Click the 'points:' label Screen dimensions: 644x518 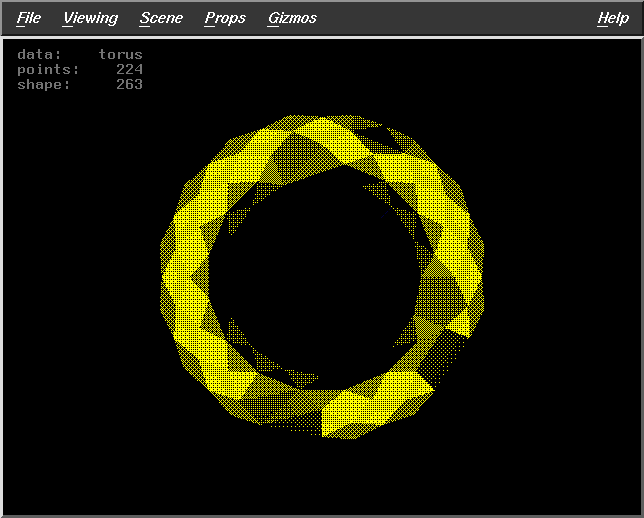point(48,69)
